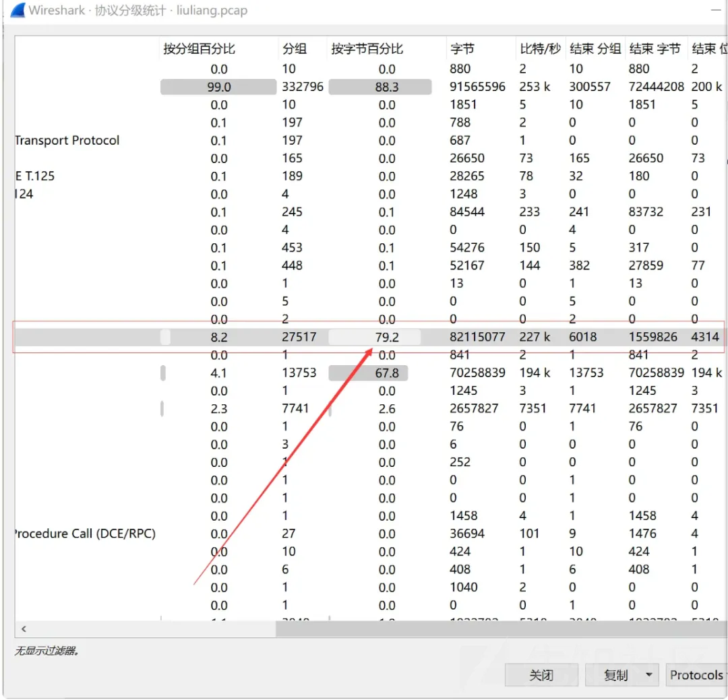This screenshot has height=700, width=728.
Task: Click the 36694 bytes cell
Action: pyautogui.click(x=467, y=534)
